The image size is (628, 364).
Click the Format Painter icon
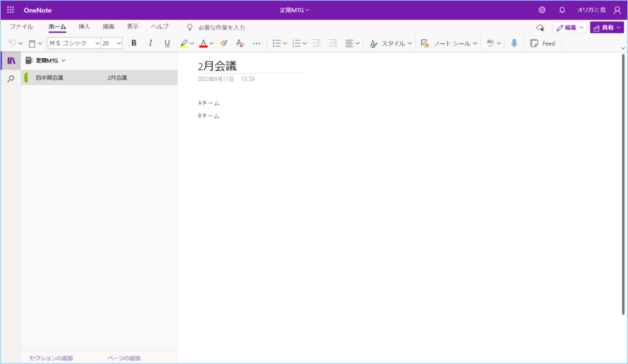click(x=224, y=44)
